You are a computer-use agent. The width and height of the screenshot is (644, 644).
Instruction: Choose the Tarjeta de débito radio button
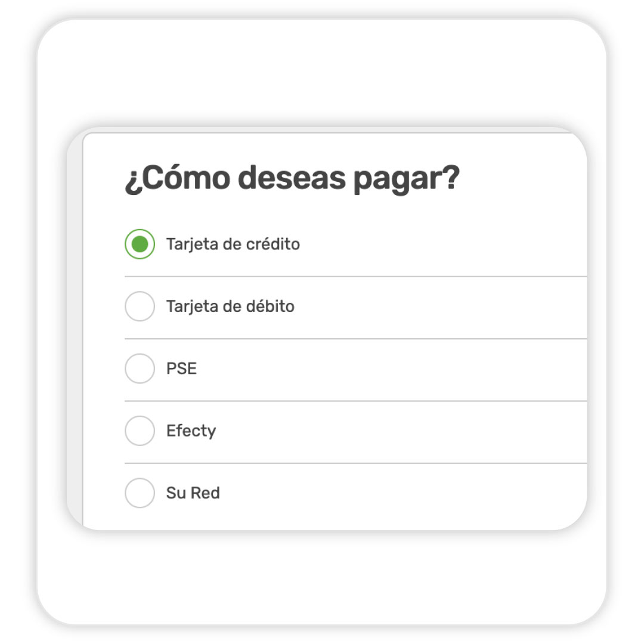tap(140, 306)
